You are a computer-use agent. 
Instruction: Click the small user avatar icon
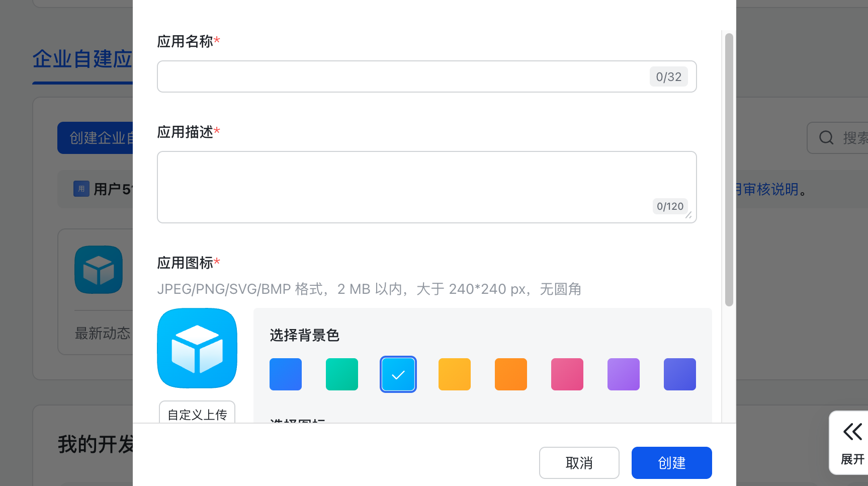coord(81,189)
